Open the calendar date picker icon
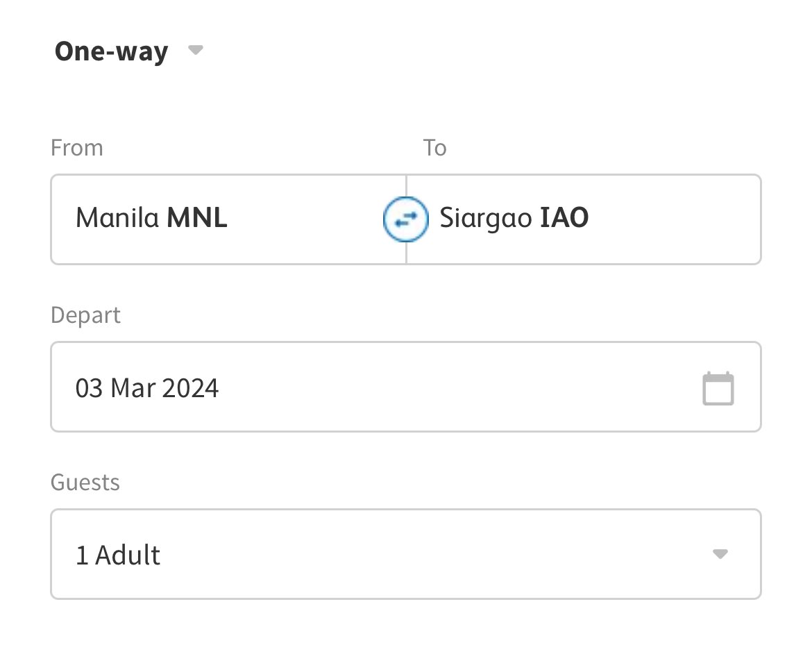The height and width of the screenshot is (661, 812). click(718, 388)
